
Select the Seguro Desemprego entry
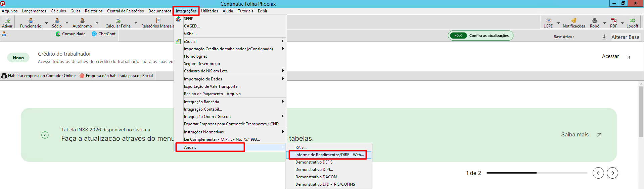pyautogui.click(x=230, y=64)
